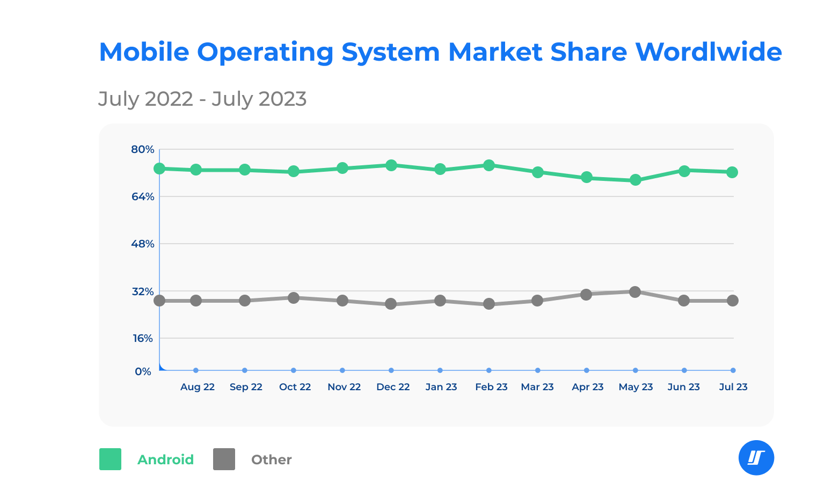The height and width of the screenshot is (504, 832).
Task: Select the Other data point for Oct 22
Action: [295, 297]
